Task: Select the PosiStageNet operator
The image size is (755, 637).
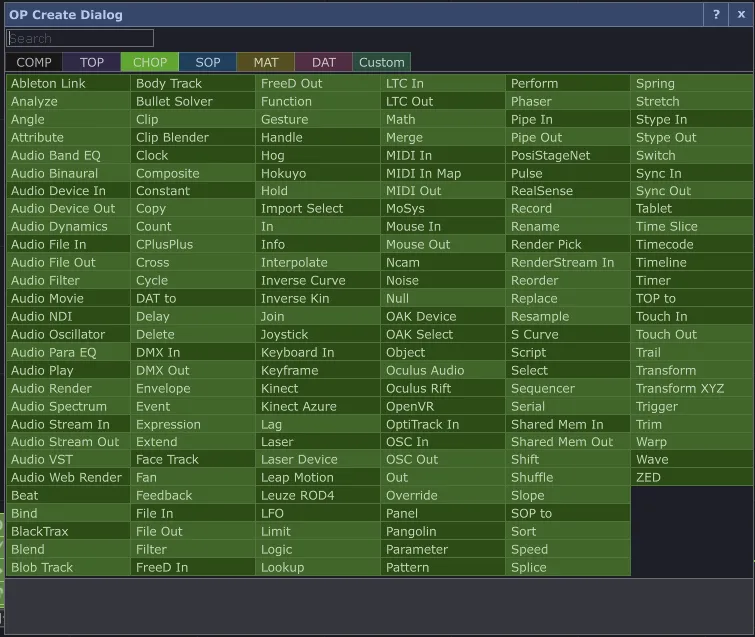Action: (568, 156)
